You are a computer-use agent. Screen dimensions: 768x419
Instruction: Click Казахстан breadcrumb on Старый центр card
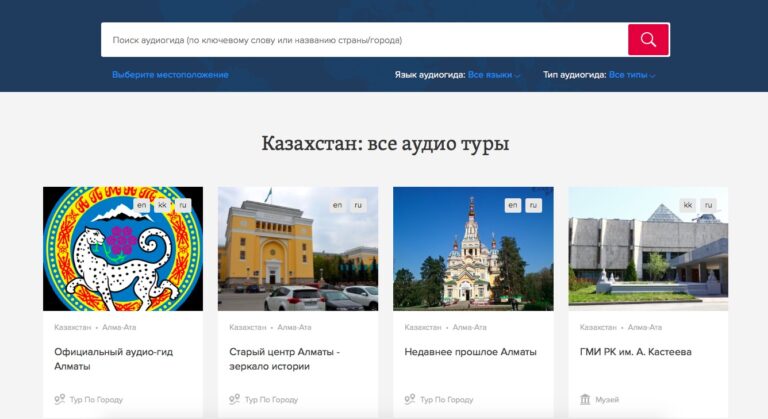(x=248, y=327)
